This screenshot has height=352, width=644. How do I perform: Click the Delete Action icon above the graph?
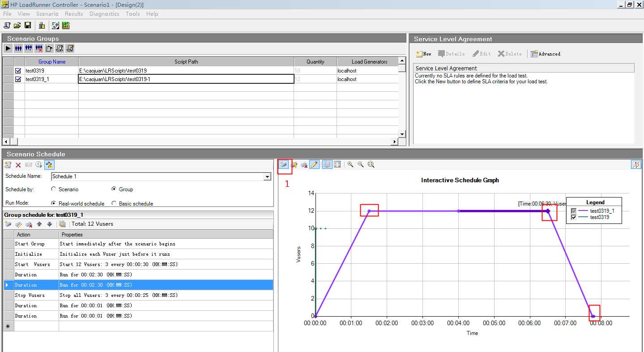(x=304, y=165)
